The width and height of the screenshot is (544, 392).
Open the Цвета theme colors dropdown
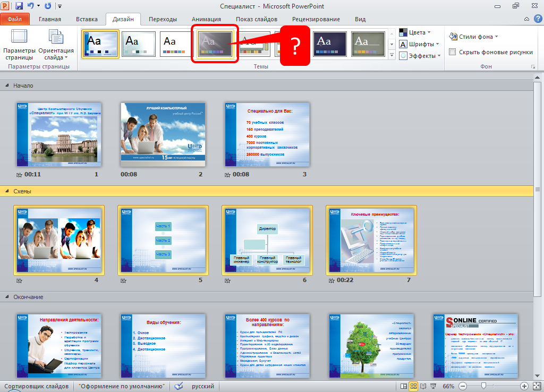tap(415, 32)
